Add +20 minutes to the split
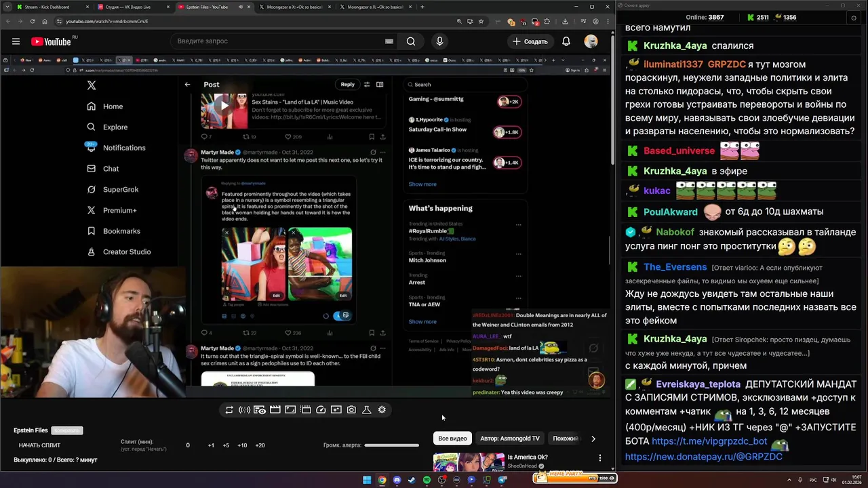Viewport: 868px width, 488px height. pos(260,445)
